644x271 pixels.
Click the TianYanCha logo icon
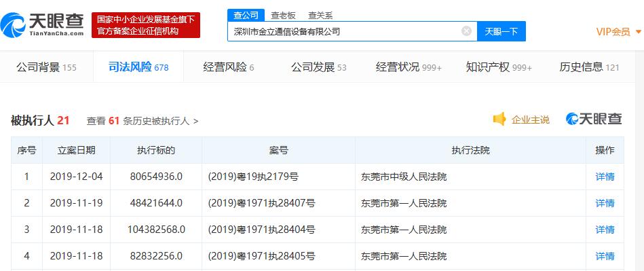[x=13, y=24]
